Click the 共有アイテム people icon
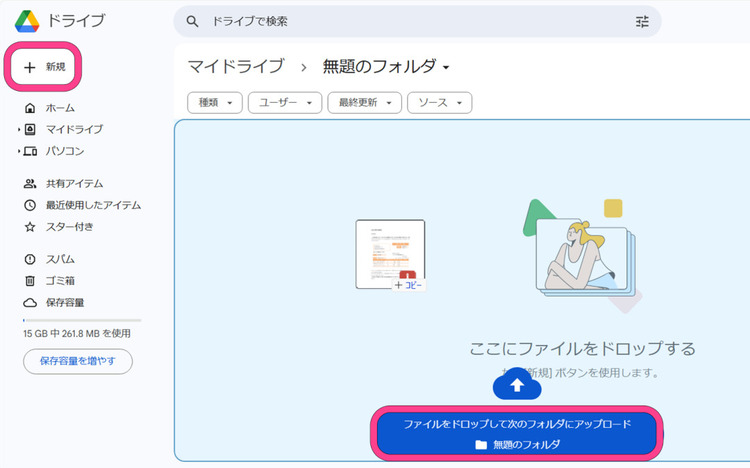Viewport: 750px width, 468px height. (30, 183)
